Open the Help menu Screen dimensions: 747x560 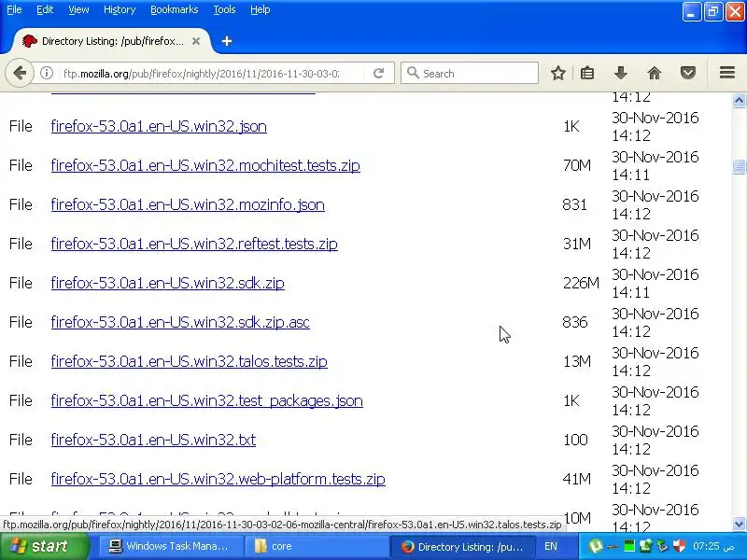tap(261, 9)
